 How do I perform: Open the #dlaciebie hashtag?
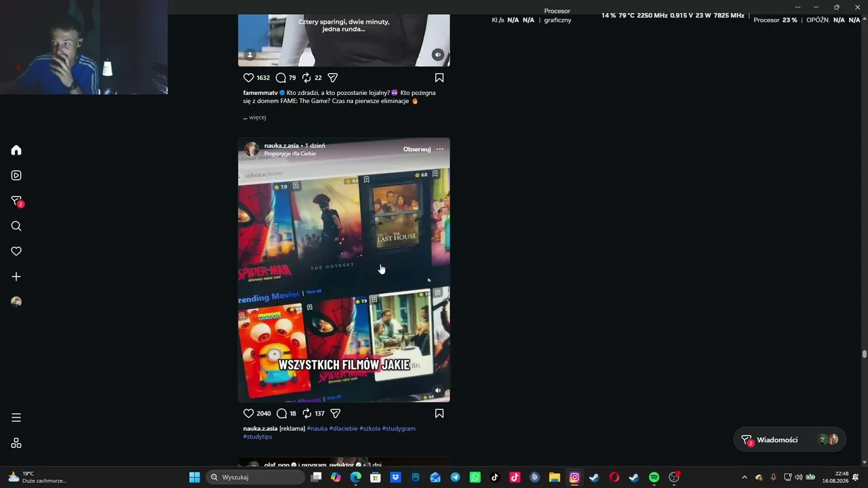click(343, 428)
